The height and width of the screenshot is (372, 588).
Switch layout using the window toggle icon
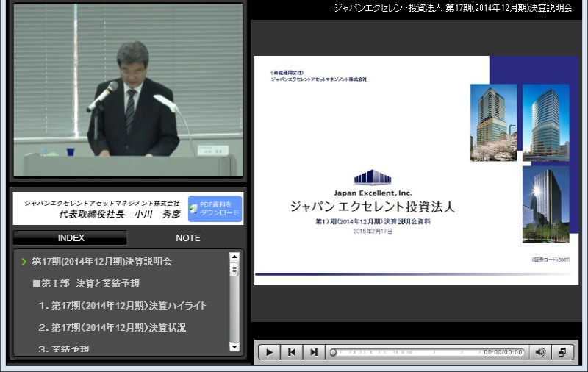562,352
